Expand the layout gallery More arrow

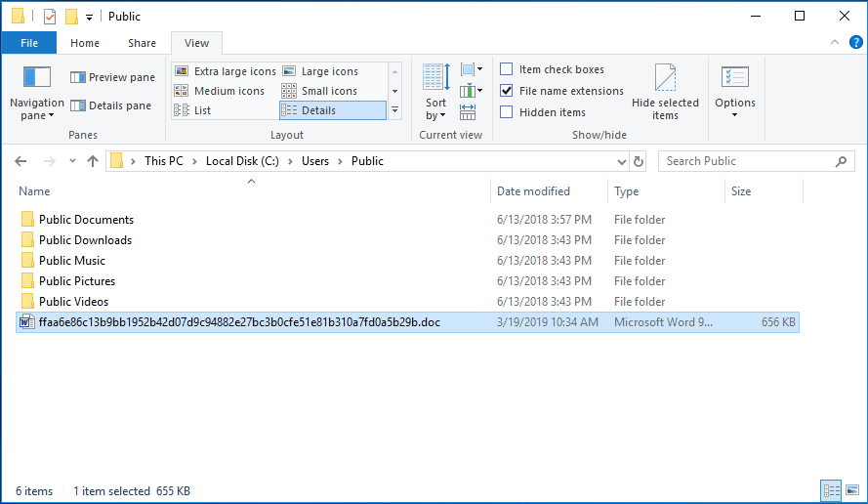(x=394, y=110)
